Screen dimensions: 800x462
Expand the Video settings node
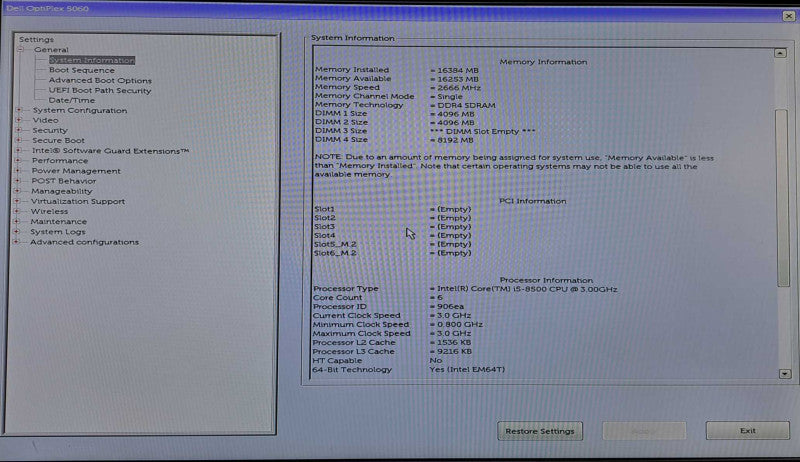pos(19,120)
